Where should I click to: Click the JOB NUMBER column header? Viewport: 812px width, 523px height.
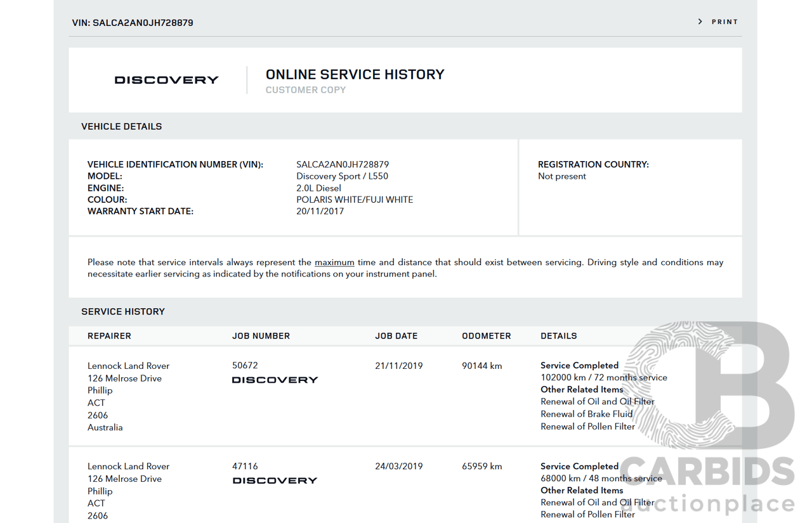coord(261,336)
